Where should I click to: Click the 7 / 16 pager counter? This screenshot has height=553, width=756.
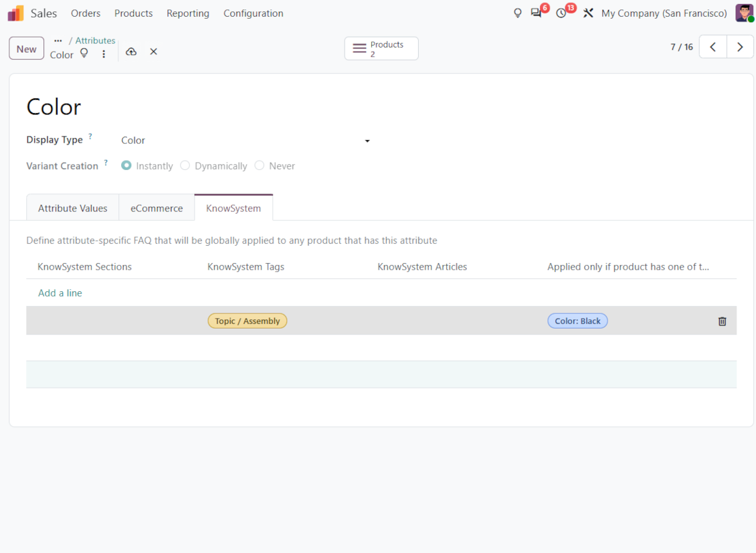[682, 48]
